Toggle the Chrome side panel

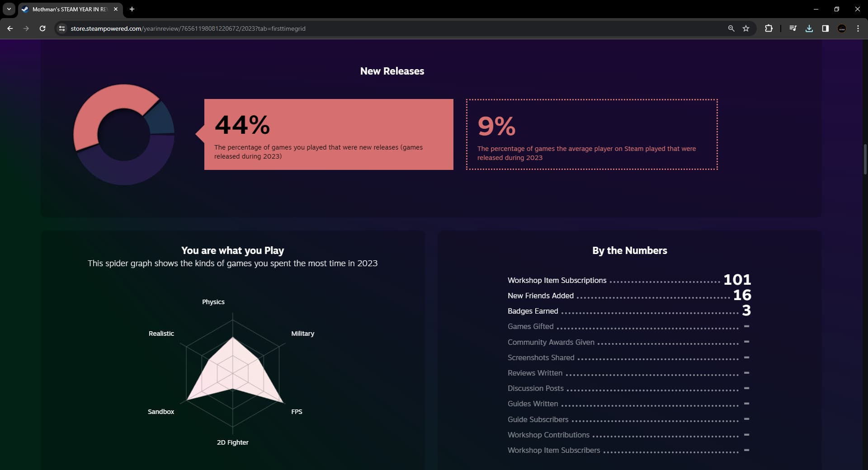825,28
